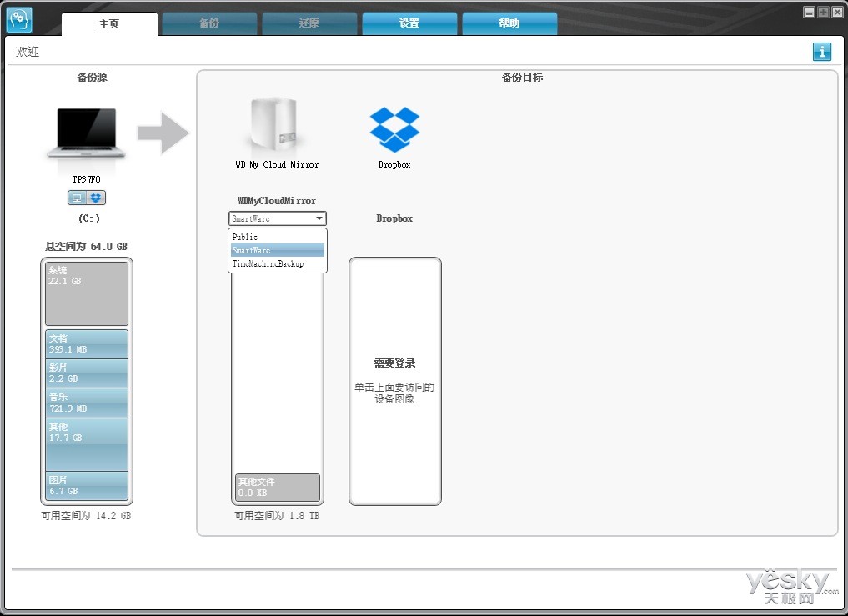Pick TimeMachineBackup from the share list

coord(278,264)
